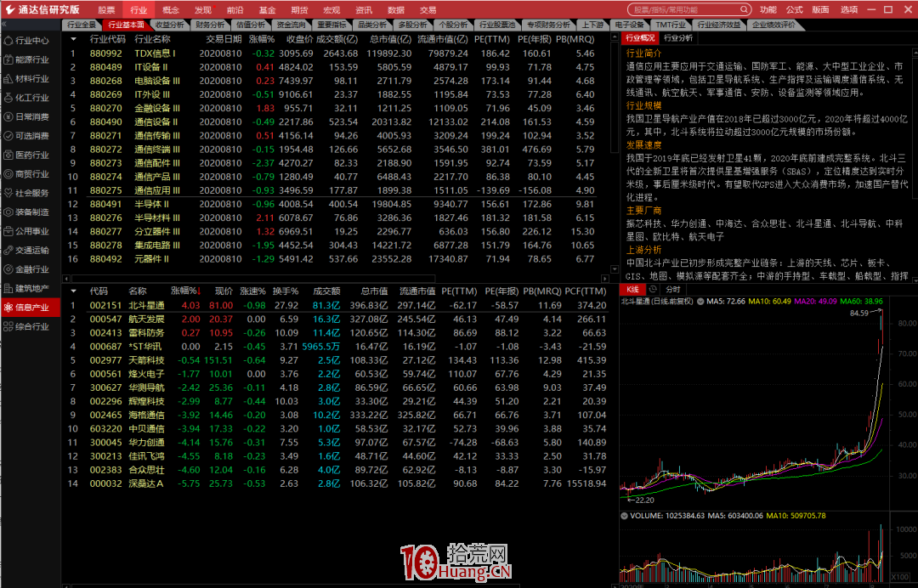Click the 公式 button in the title bar
918x588 pixels.
pyautogui.click(x=795, y=9)
